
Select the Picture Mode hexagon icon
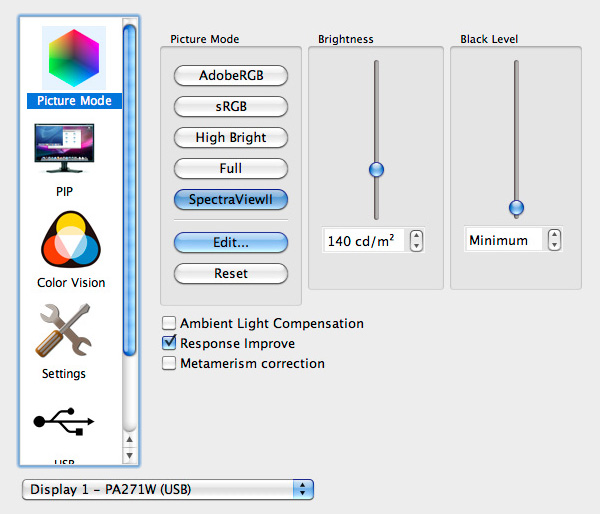[x=73, y=56]
